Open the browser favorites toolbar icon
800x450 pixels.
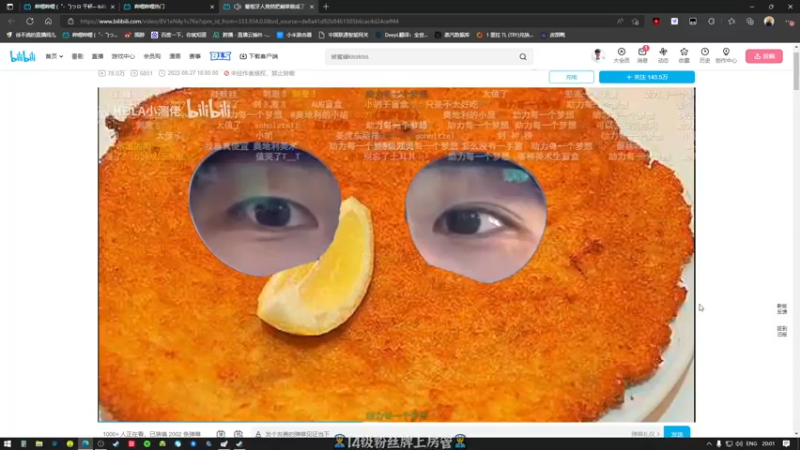732,21
